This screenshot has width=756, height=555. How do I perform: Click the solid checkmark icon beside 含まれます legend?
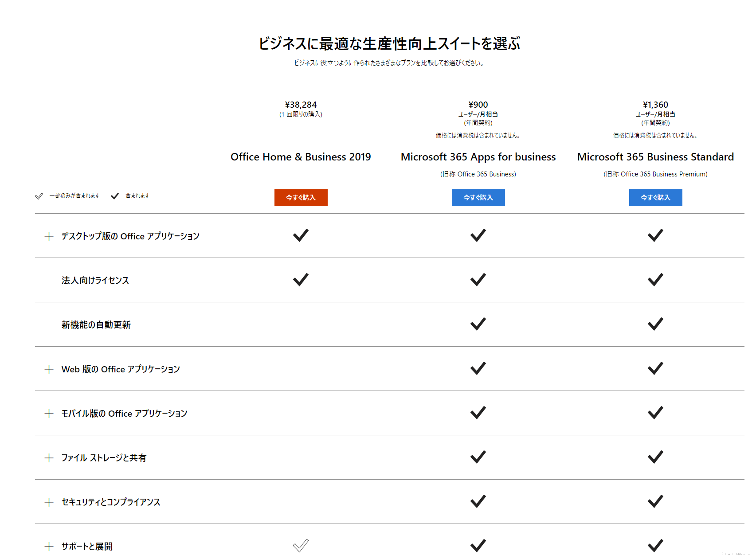115,196
